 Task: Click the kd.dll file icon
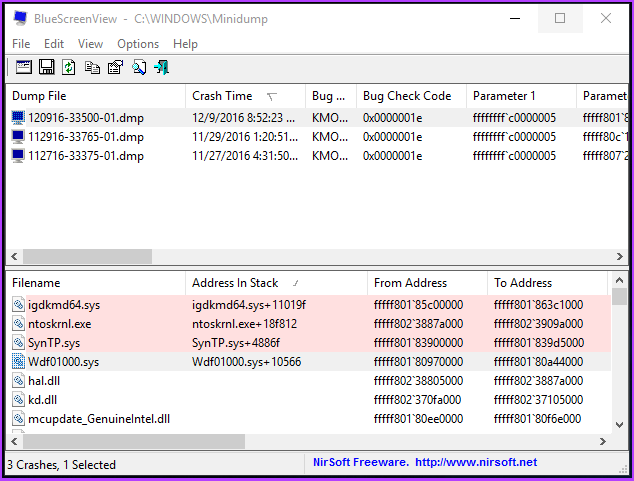(18, 399)
